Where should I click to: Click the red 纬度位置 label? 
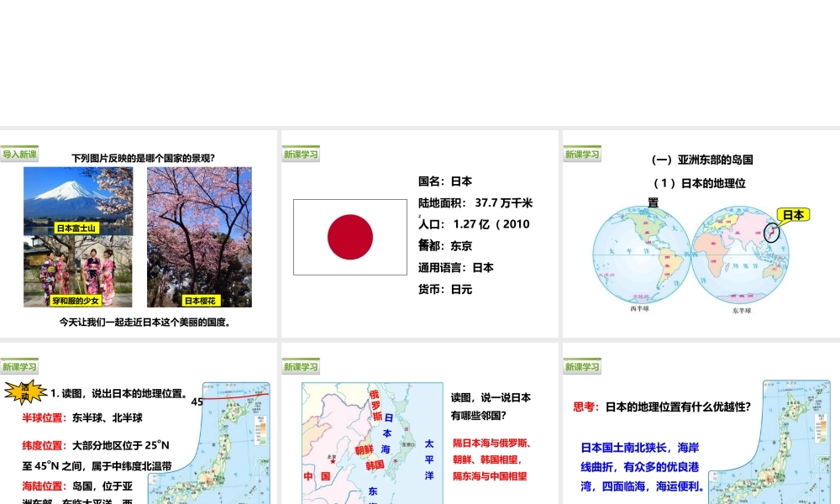44,445
